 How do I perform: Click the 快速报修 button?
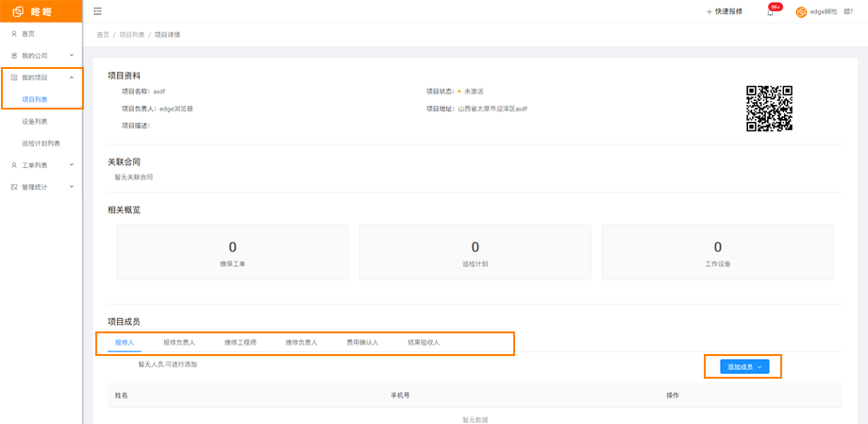pyautogui.click(x=725, y=11)
